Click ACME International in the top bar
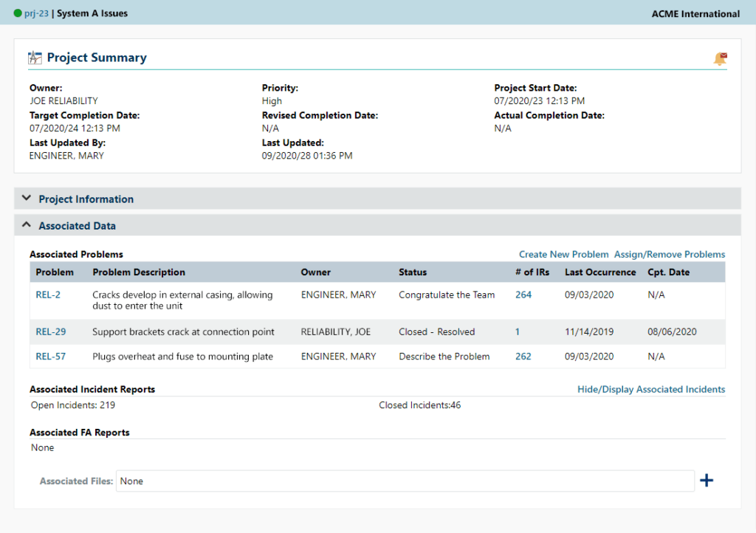The height and width of the screenshot is (533, 756). tap(695, 13)
